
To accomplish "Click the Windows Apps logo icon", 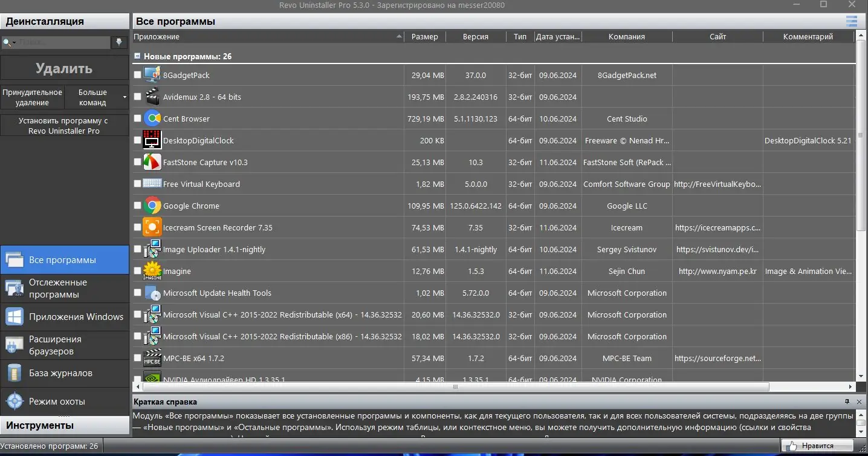I will click(14, 316).
